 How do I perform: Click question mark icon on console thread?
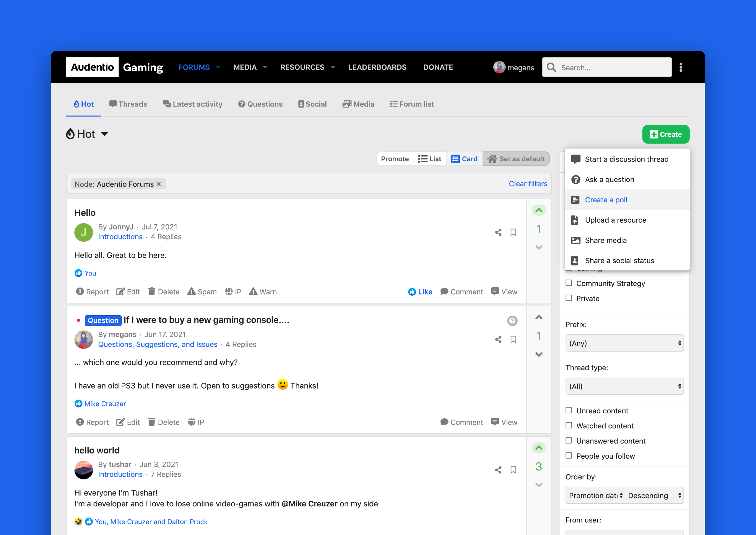[512, 320]
